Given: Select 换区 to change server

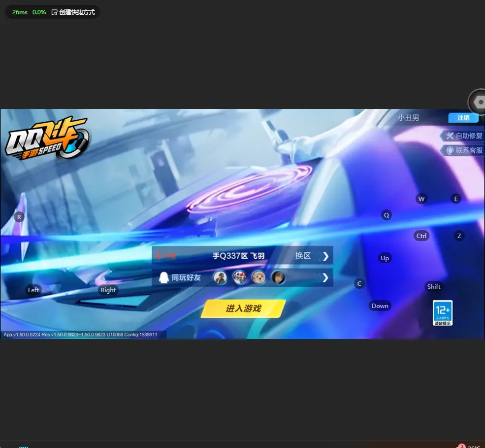Looking at the screenshot, I should tap(303, 256).
